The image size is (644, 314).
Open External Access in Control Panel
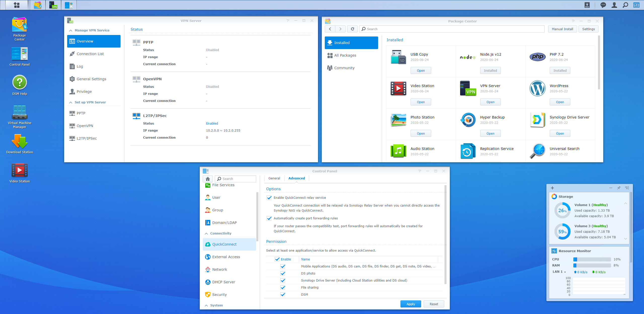click(229, 257)
